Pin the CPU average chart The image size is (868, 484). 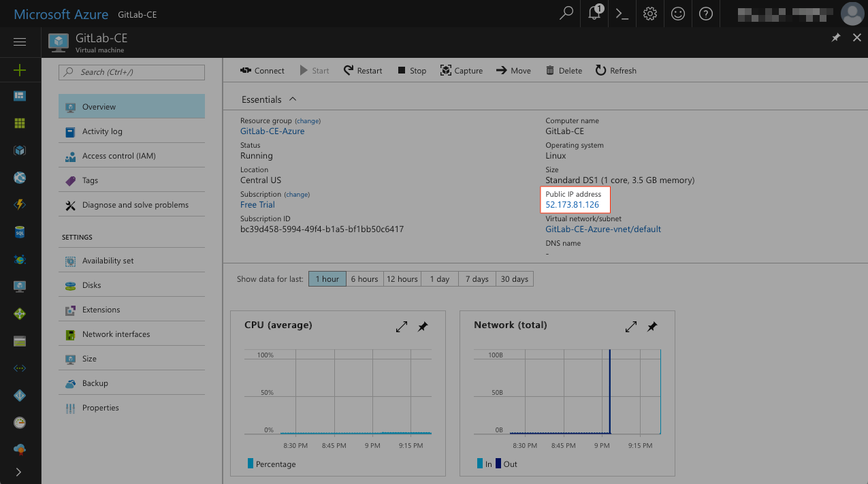coord(422,327)
